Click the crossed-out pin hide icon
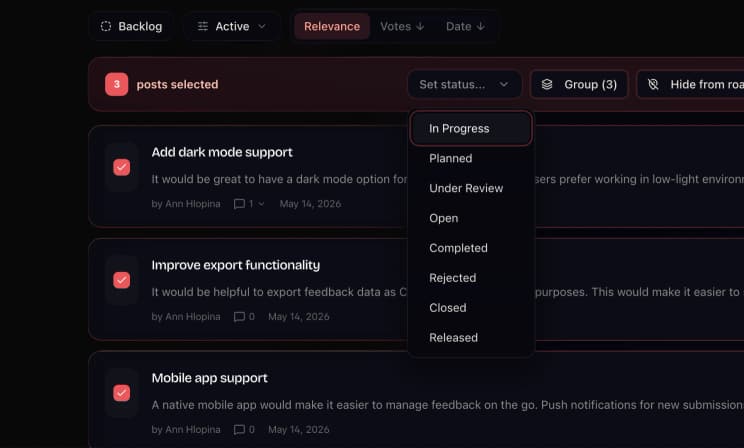 point(653,84)
